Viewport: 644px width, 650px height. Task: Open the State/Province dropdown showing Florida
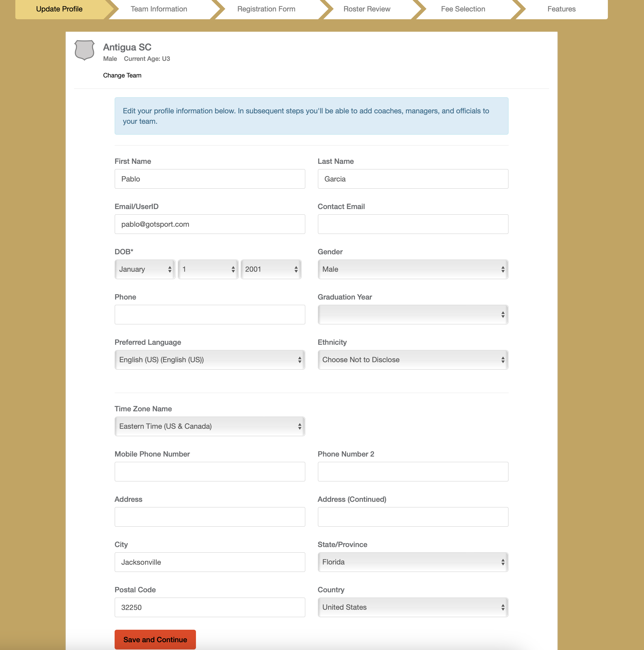pos(413,562)
